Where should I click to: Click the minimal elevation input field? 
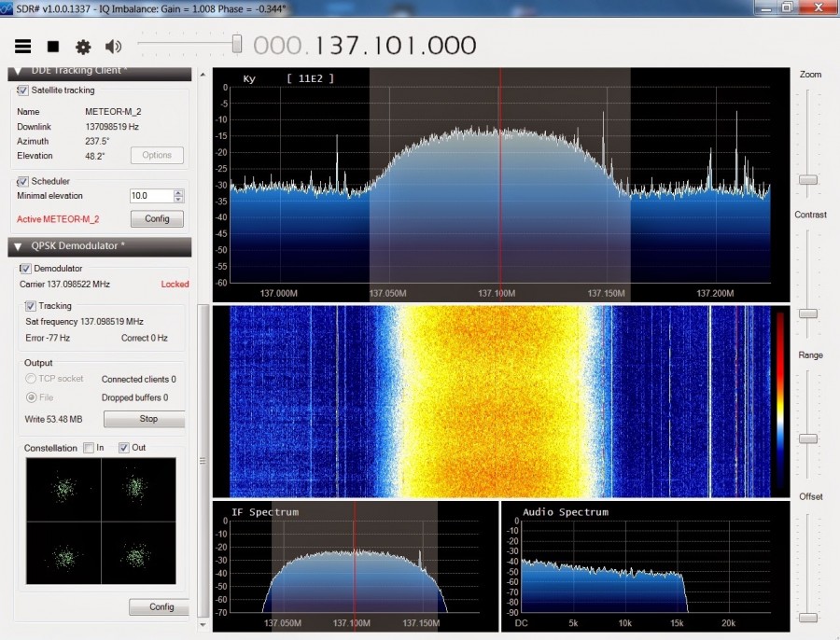[x=150, y=196]
